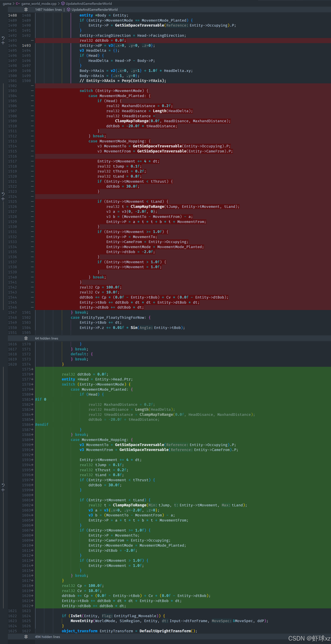Viewport: 331px width, 644px height.
Task: Click plus icon beside red deleted block
Action: point(3,199)
